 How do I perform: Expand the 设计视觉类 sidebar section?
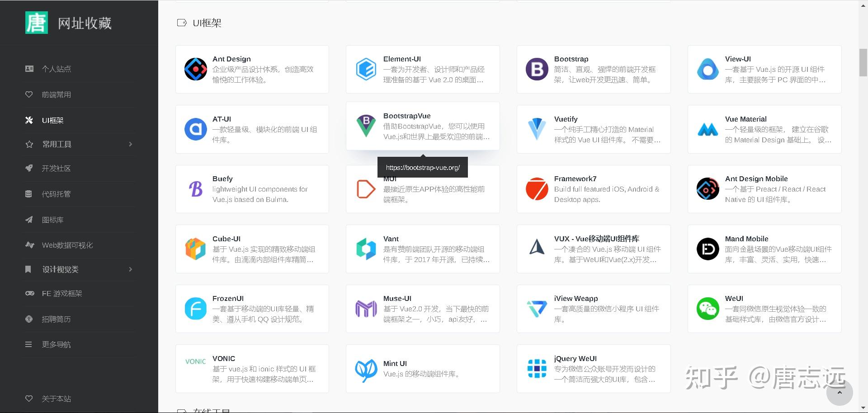tap(60, 269)
